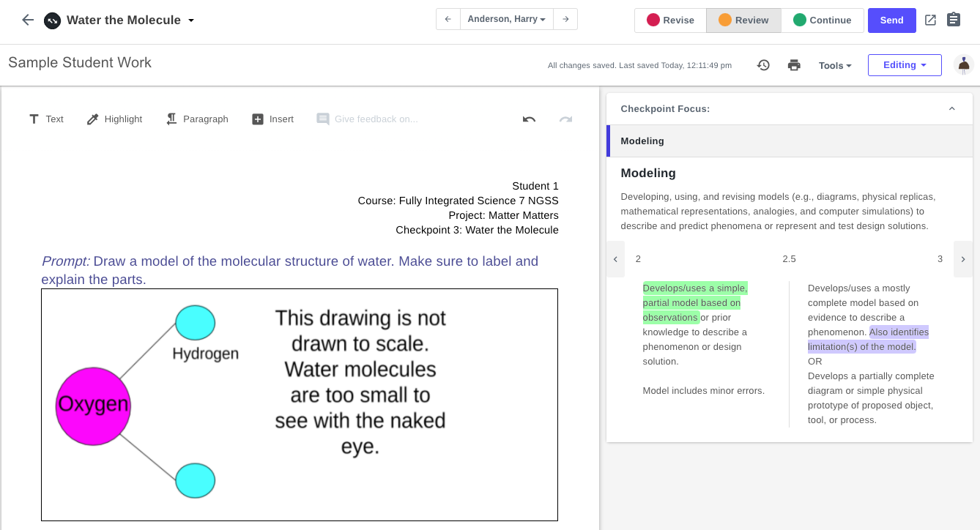
Task: Click the purple highlighted 'Also identifies limitation(s)' text
Action: click(x=869, y=339)
